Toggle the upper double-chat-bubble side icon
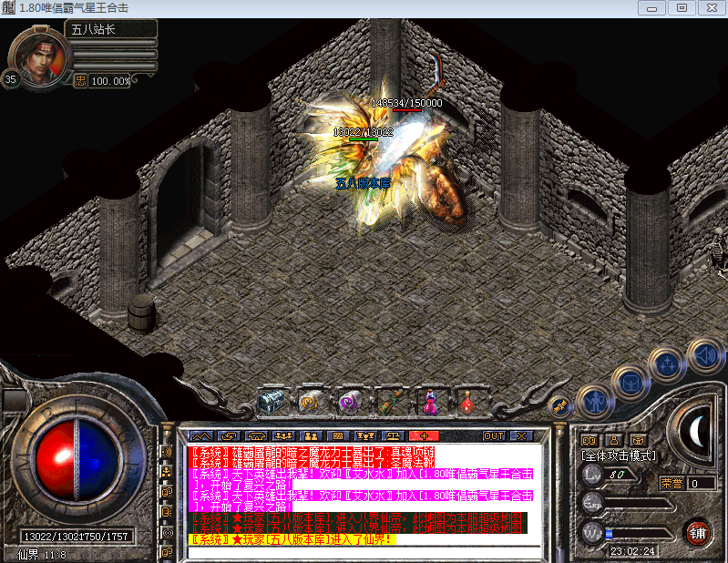Image resolution: width=728 pixels, height=563 pixels. point(167,492)
